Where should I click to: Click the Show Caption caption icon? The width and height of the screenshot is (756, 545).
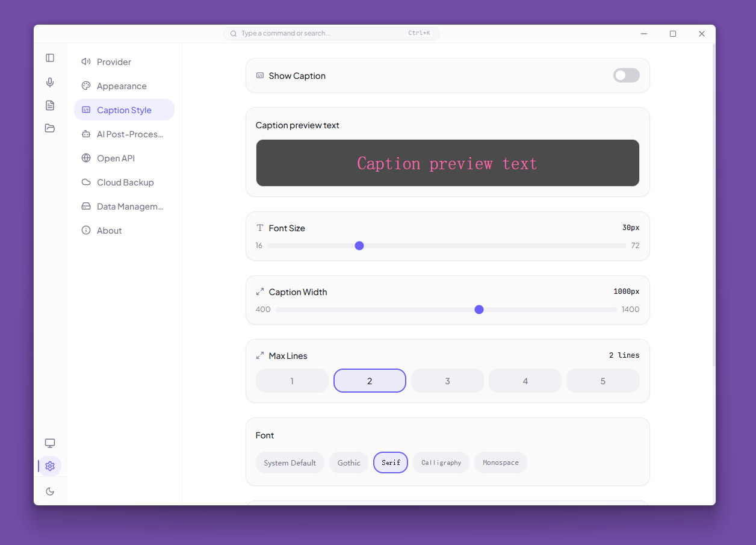260,76
